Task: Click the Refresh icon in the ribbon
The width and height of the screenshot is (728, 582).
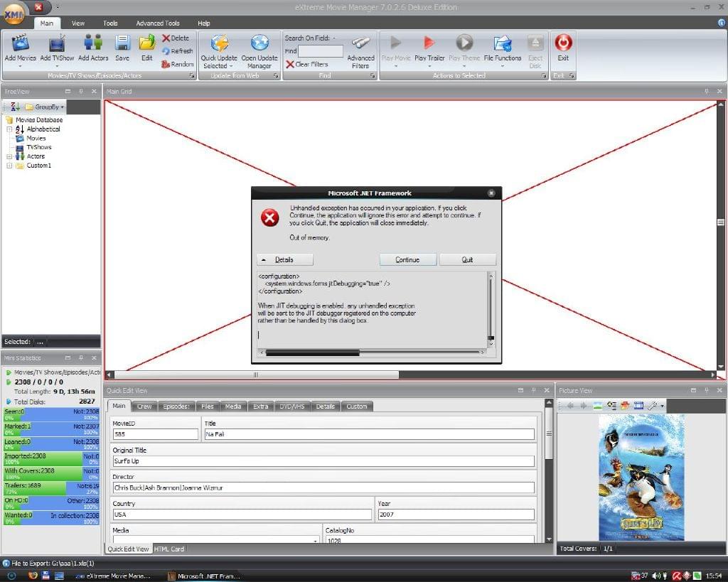Action: [x=166, y=51]
